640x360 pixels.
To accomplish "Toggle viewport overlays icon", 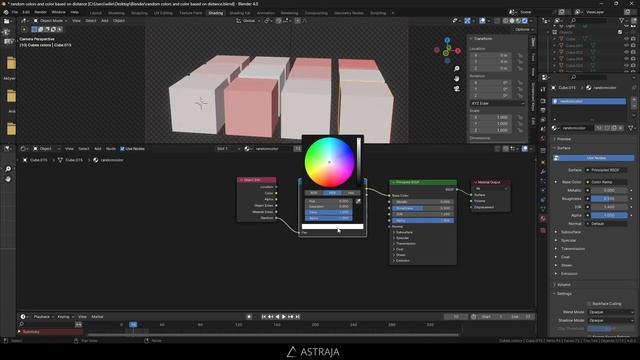I will tap(482, 20).
